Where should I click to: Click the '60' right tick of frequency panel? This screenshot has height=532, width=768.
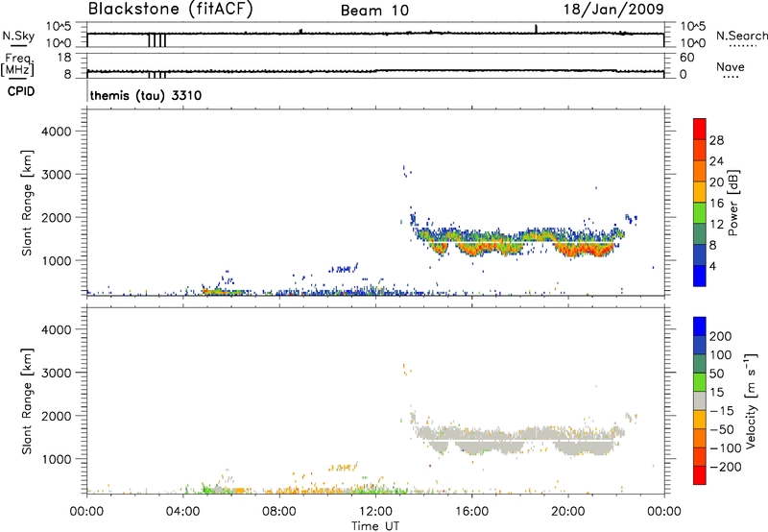(686, 58)
